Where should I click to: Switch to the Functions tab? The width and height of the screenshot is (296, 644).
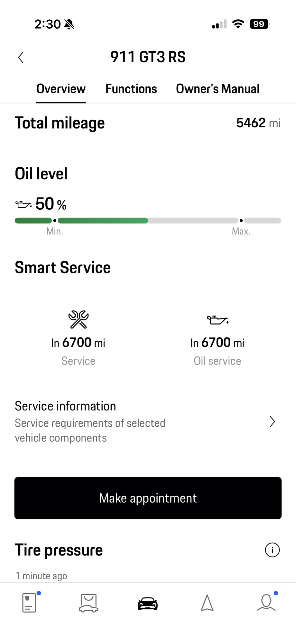[x=131, y=89]
